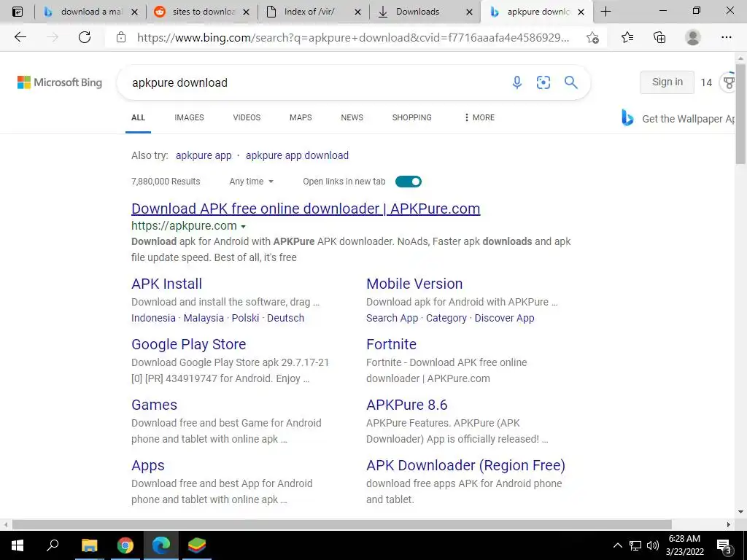Viewport: 747px width, 560px height.
Task: Click the Bing rewards trophy icon
Action: point(729,82)
